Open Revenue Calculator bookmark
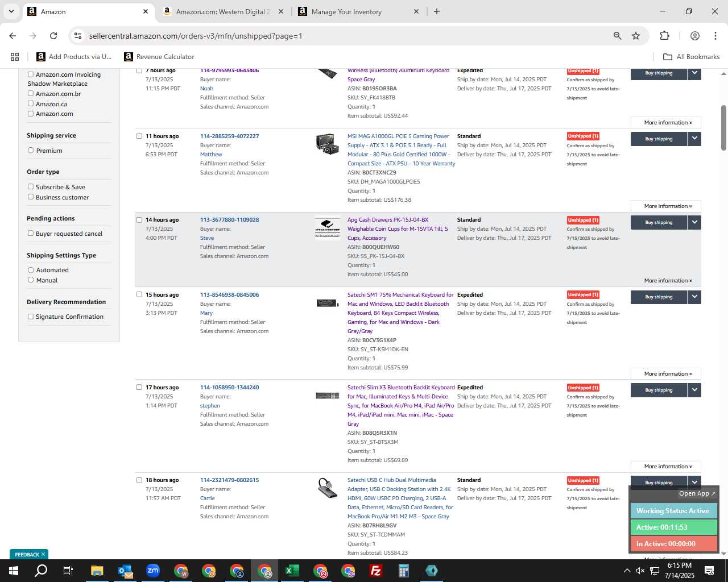 click(159, 57)
